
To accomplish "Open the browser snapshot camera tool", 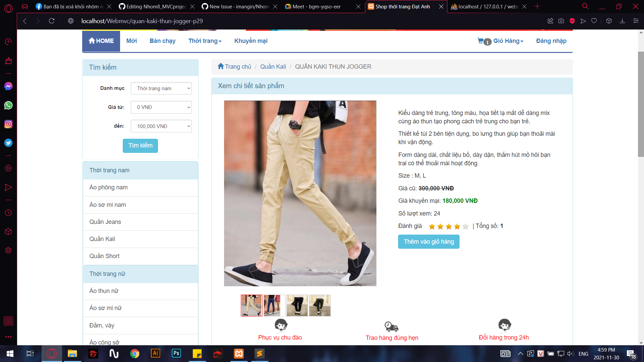I will pyautogui.click(x=561, y=21).
